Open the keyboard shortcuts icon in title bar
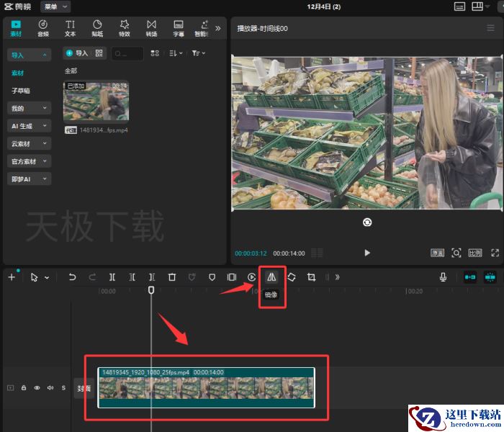This screenshot has height=432, width=504. [459, 6]
